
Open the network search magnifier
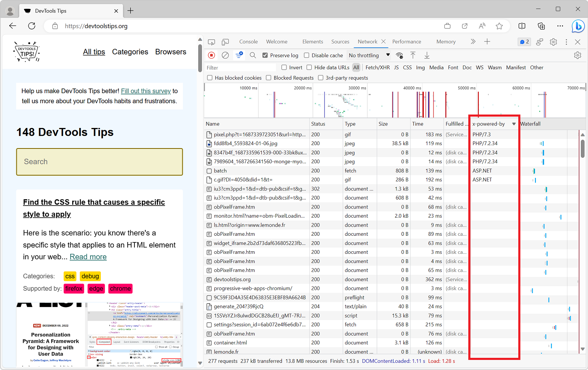click(253, 55)
